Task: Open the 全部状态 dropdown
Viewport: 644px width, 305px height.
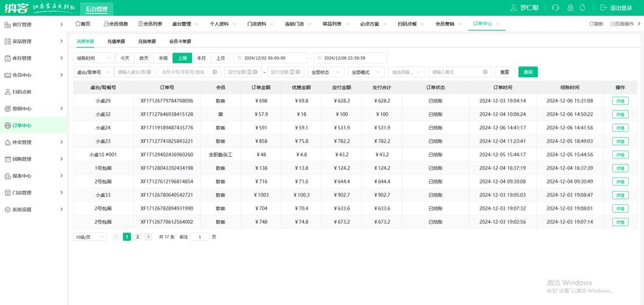Action: click(x=326, y=72)
